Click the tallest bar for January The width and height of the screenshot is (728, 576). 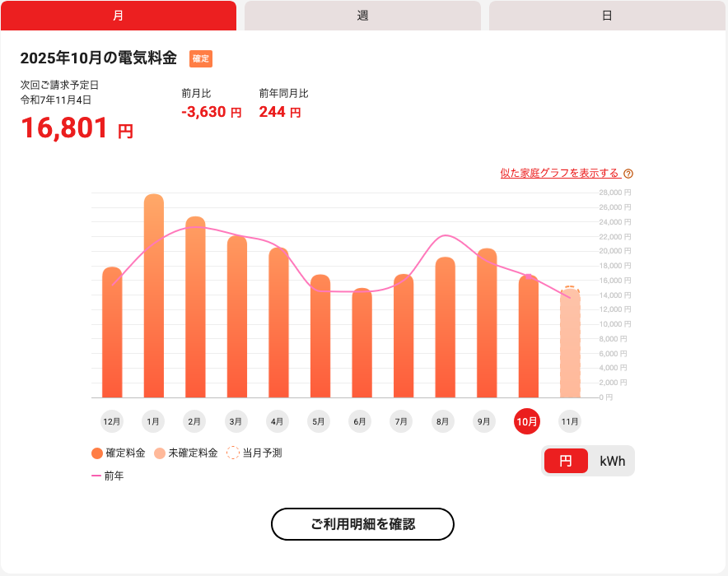154,296
